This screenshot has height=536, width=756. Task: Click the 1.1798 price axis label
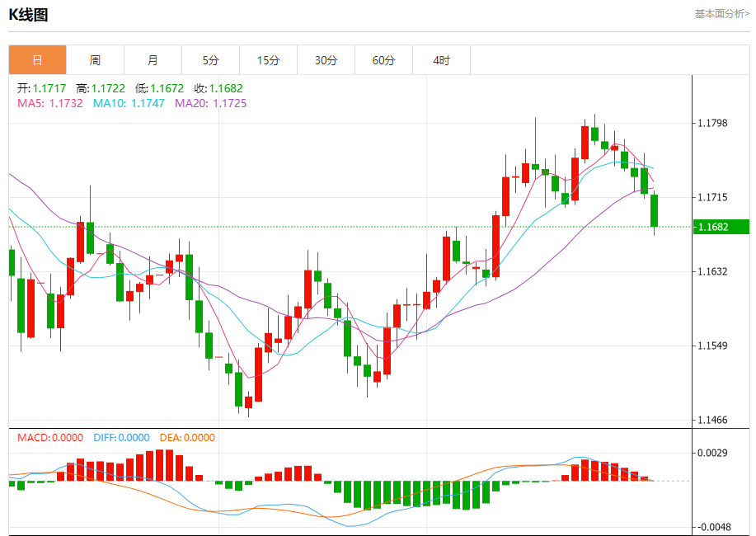712,124
